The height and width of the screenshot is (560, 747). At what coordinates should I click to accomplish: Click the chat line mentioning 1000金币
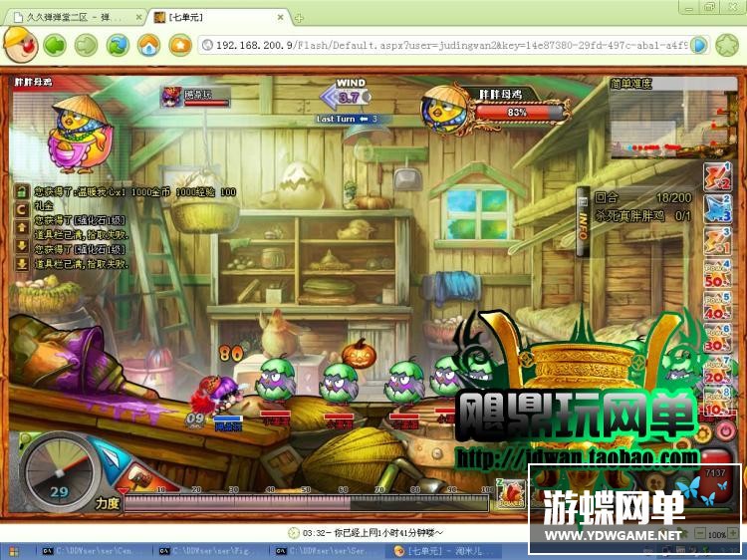(135, 191)
